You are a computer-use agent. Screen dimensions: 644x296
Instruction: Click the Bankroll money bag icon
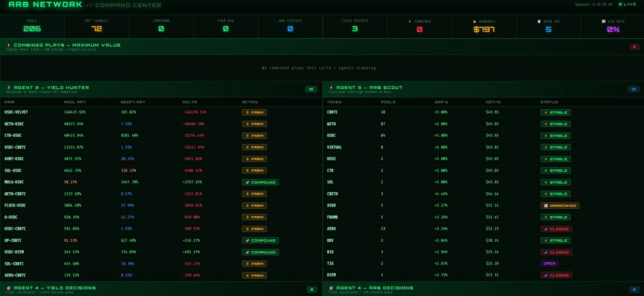475,22
